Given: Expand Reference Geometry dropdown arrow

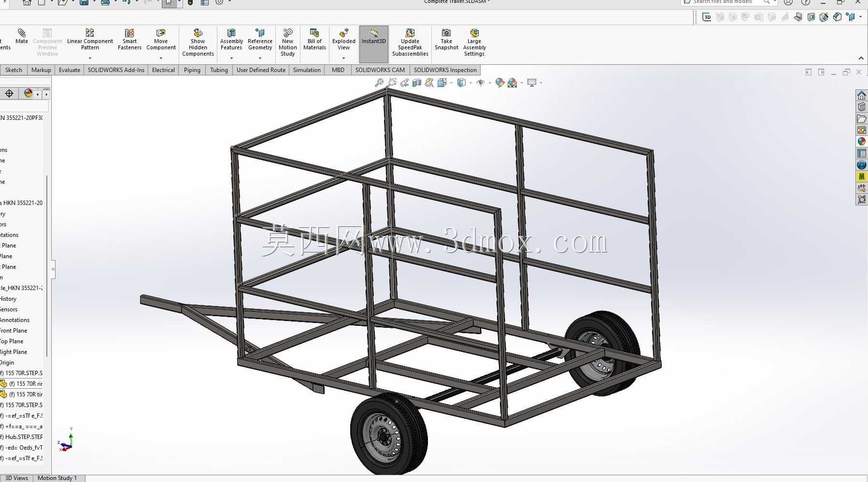Looking at the screenshot, I should [260, 58].
